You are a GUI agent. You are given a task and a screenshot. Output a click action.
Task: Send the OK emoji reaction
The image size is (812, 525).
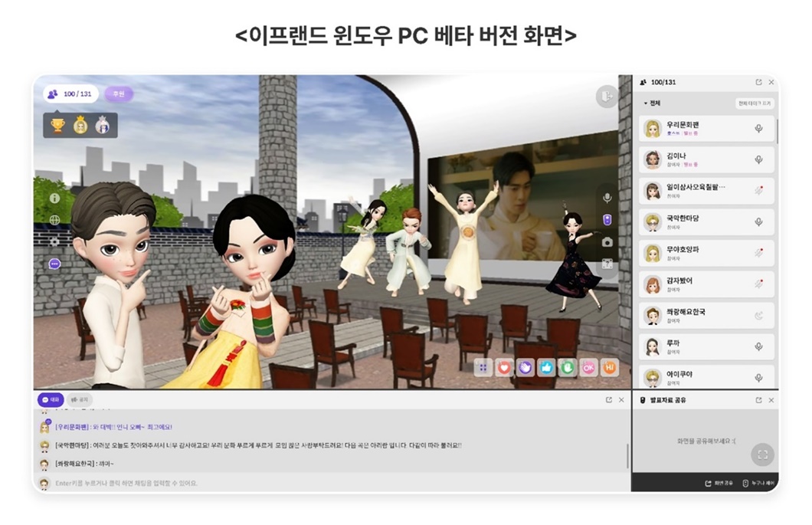tap(588, 366)
